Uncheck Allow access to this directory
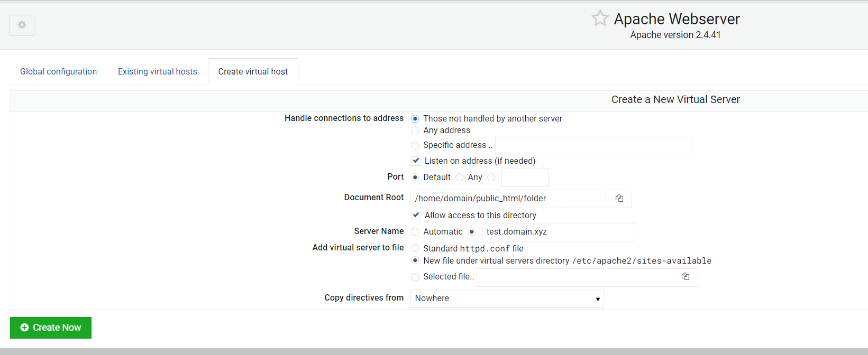The height and width of the screenshot is (355, 868). tap(416, 215)
